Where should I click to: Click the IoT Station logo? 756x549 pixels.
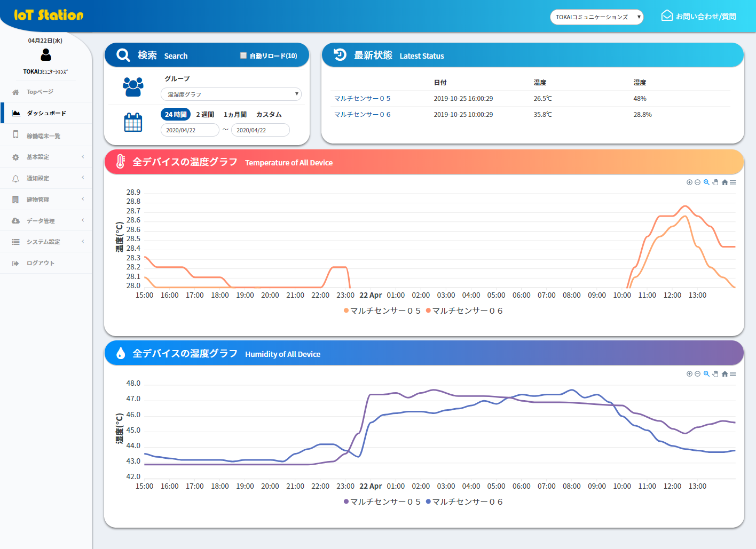pos(49,15)
